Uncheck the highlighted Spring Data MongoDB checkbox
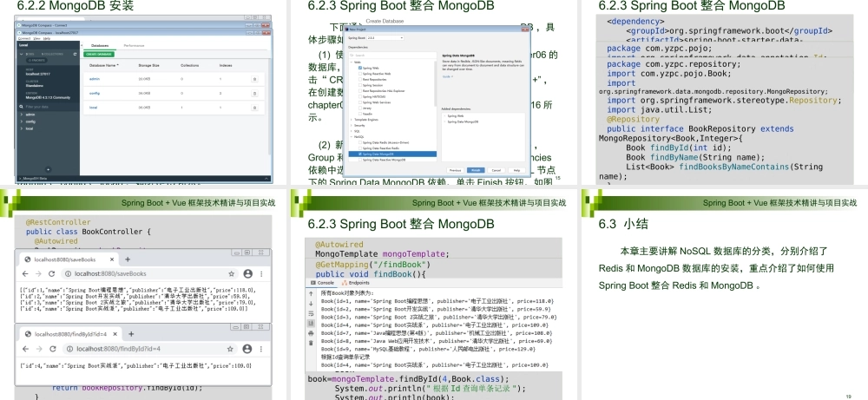Image resolution: width=868 pixels, height=400 pixels. pos(360,154)
